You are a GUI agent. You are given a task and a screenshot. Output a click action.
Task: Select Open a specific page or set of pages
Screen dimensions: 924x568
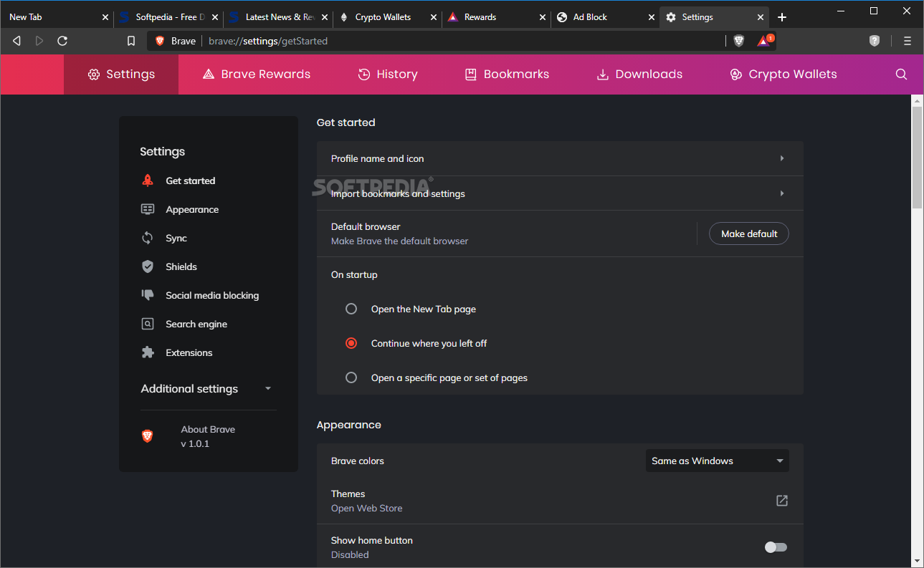[x=351, y=377]
